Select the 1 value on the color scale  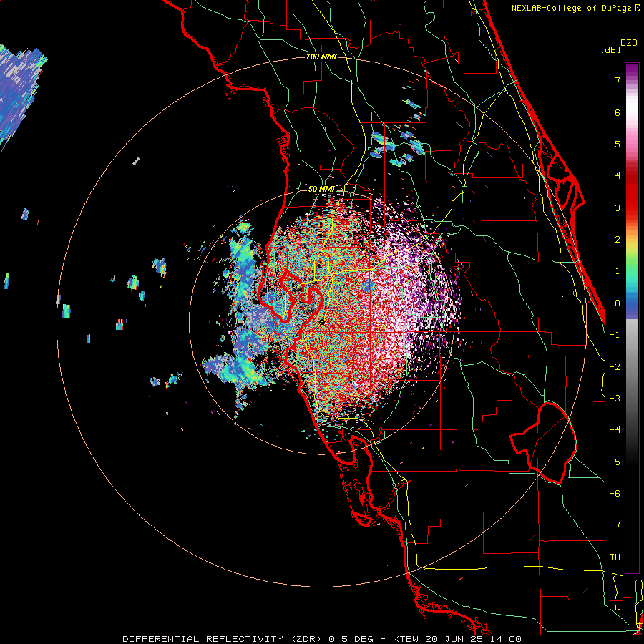[618, 271]
